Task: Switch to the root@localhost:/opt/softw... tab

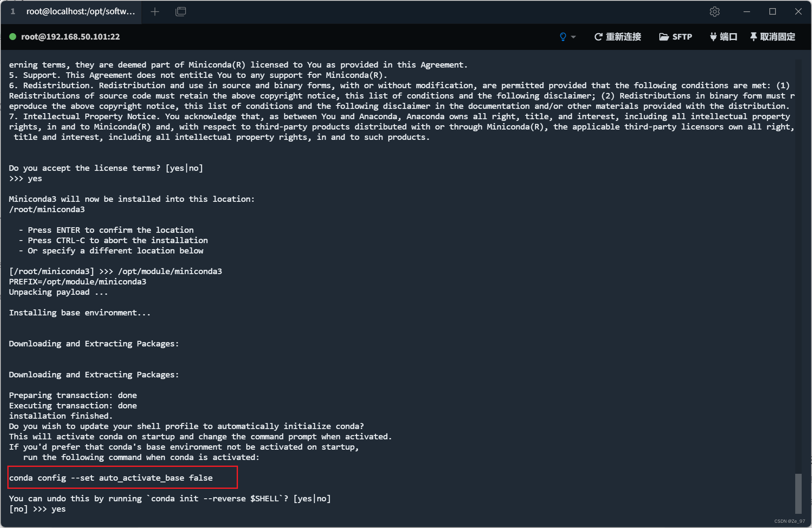Action: (80, 12)
